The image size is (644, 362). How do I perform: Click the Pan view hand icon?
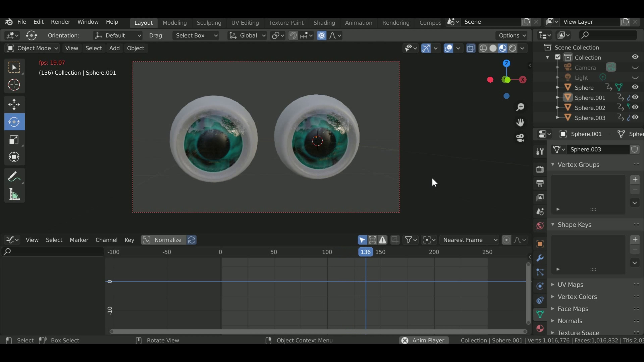pos(520,122)
